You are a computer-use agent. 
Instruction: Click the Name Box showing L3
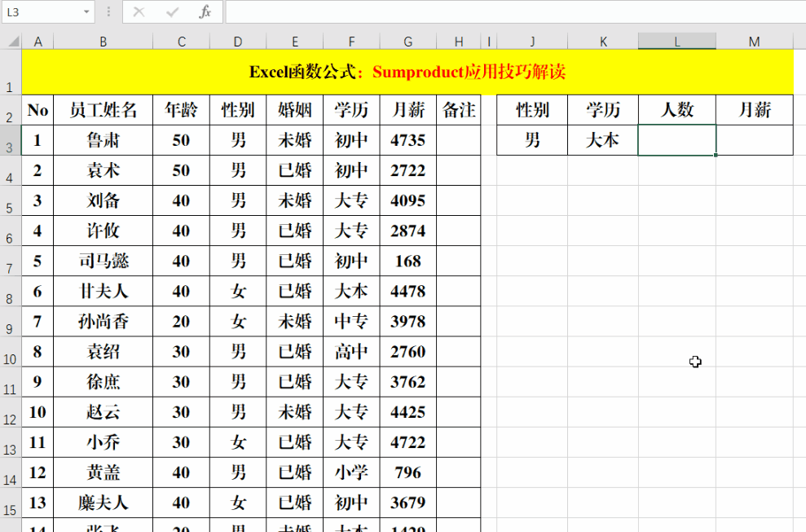click(41, 12)
